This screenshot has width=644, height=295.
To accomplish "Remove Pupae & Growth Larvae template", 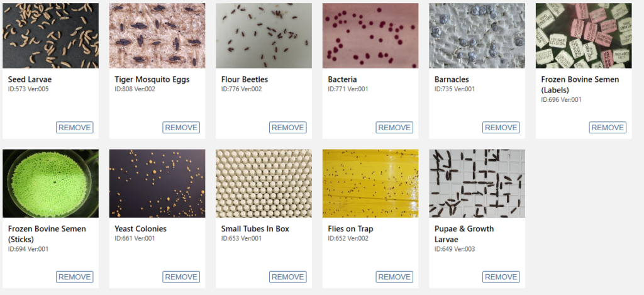I will tap(501, 277).
